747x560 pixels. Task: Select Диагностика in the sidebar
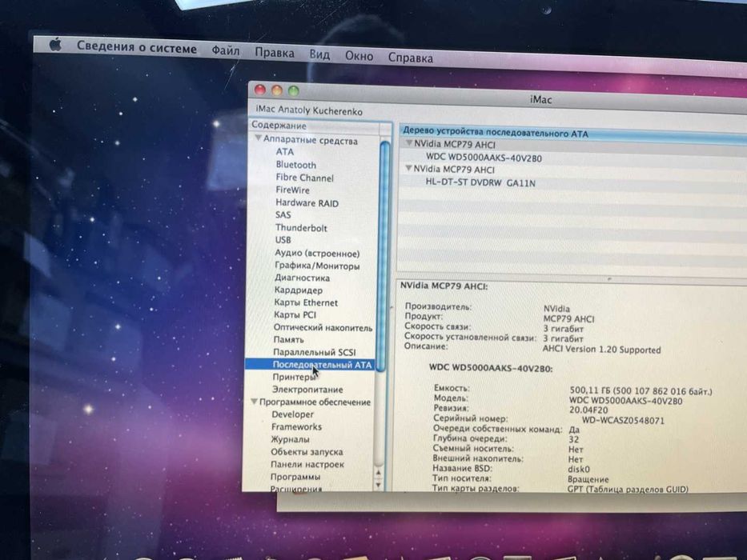pos(302,278)
